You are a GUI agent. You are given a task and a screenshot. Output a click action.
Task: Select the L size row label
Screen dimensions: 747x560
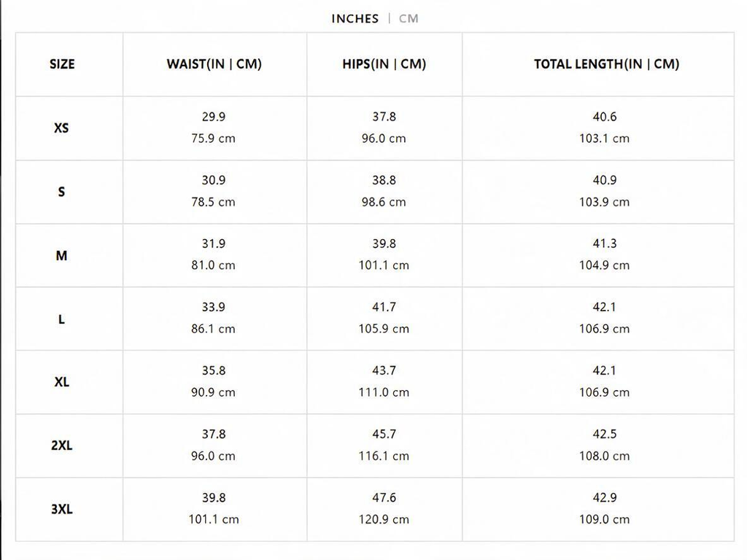click(61, 319)
